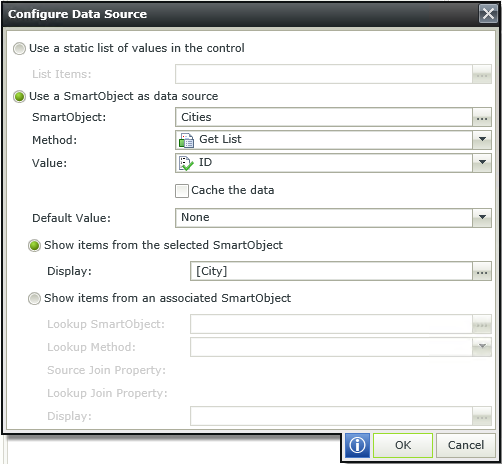Click the blue information help icon

pyautogui.click(x=357, y=445)
